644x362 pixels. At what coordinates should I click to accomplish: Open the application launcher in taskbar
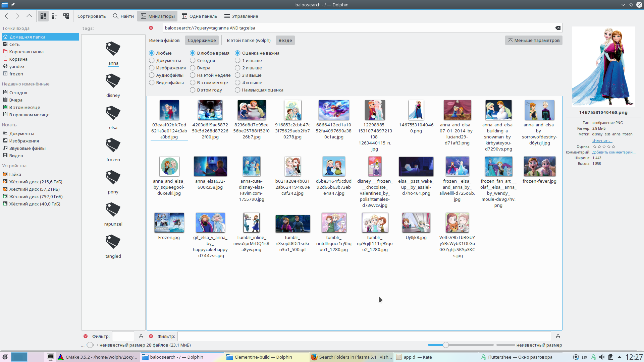(x=5, y=357)
